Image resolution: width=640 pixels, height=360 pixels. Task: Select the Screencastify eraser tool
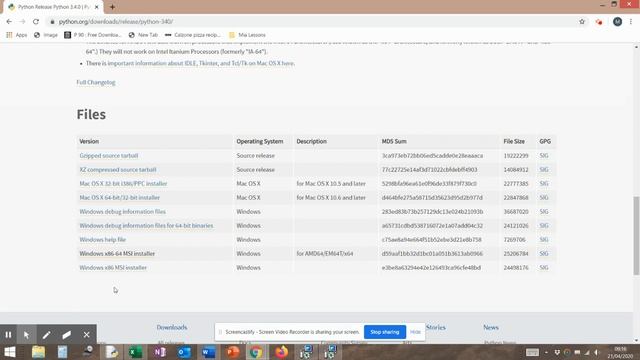coord(67,335)
